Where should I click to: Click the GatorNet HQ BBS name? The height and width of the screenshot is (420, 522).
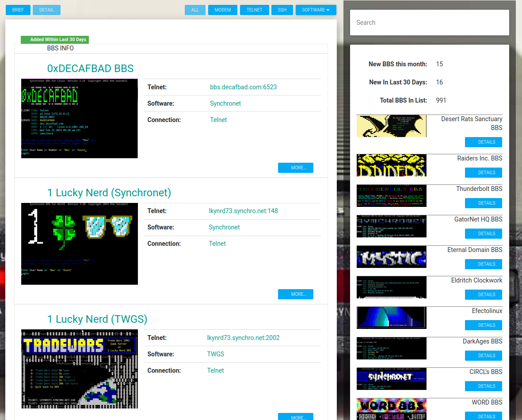[x=478, y=219]
